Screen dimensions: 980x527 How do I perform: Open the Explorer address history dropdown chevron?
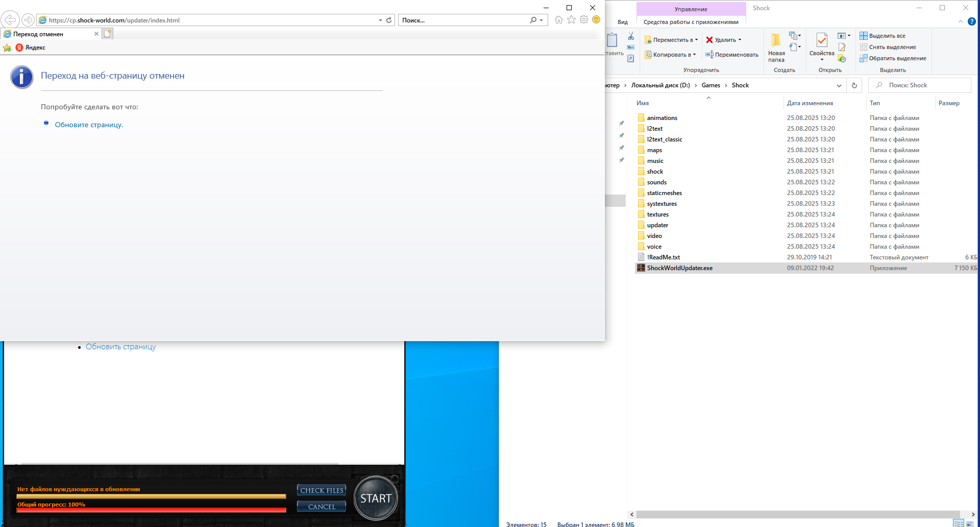[839, 85]
